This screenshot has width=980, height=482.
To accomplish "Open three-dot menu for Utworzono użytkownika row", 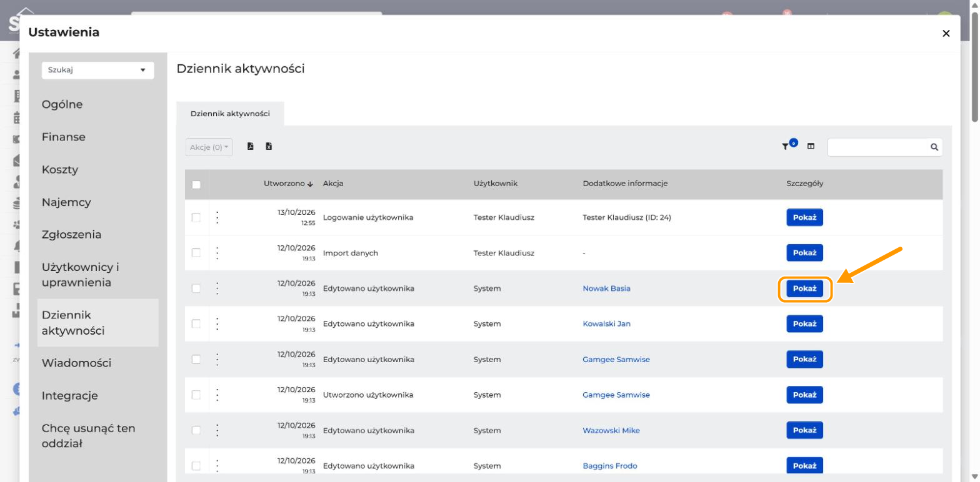I will 217,395.
